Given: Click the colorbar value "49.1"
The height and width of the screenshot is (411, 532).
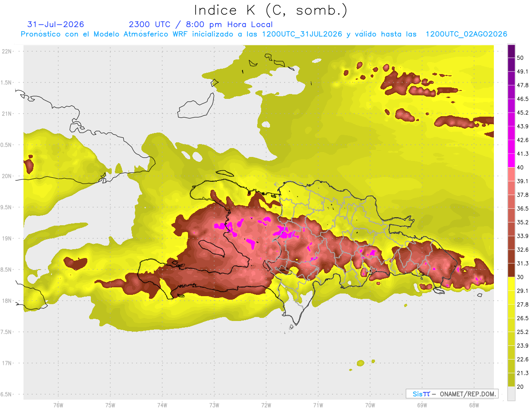Looking at the screenshot, I should click(x=522, y=71).
